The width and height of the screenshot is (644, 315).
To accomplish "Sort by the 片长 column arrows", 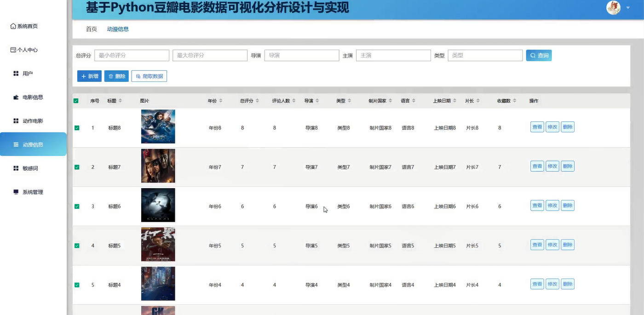I will point(478,101).
